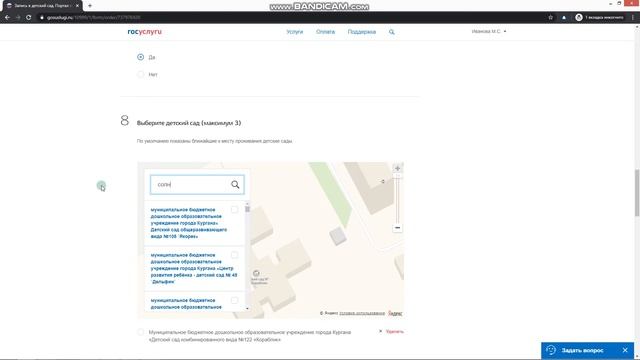Open the browser three-dot menu

point(633,18)
